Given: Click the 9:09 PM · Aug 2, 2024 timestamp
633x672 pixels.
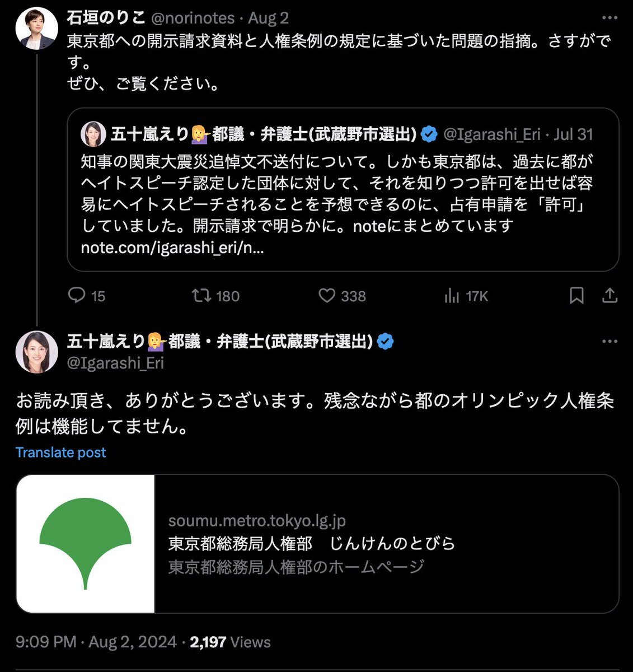Looking at the screenshot, I should point(96,642).
